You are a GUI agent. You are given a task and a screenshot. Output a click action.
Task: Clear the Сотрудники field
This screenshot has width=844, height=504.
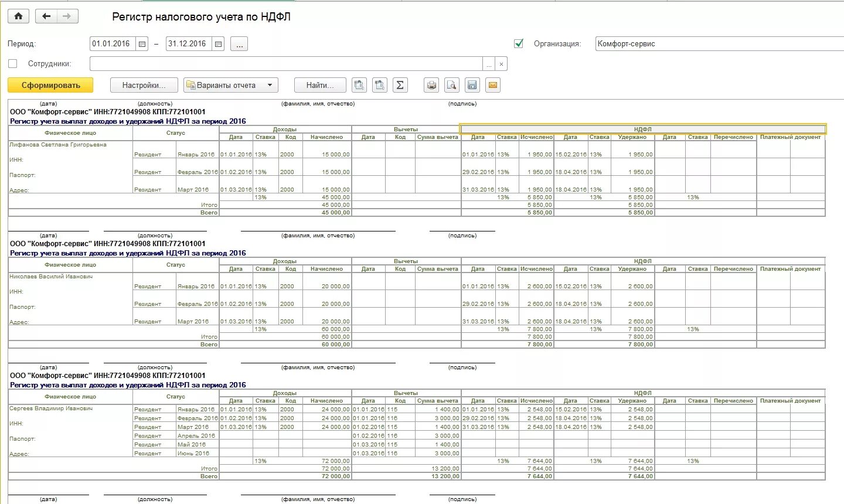coord(501,64)
